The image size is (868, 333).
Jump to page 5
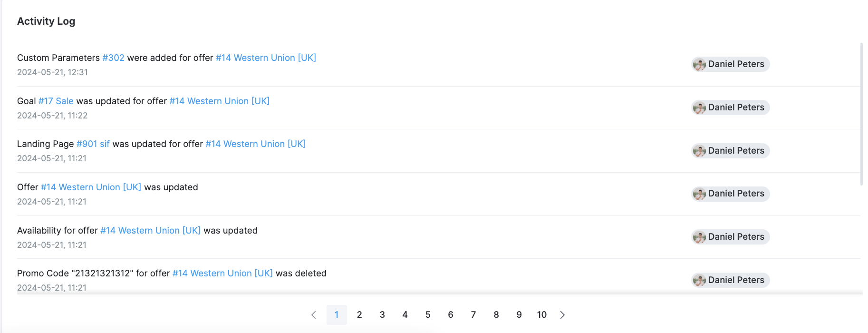[x=428, y=315]
